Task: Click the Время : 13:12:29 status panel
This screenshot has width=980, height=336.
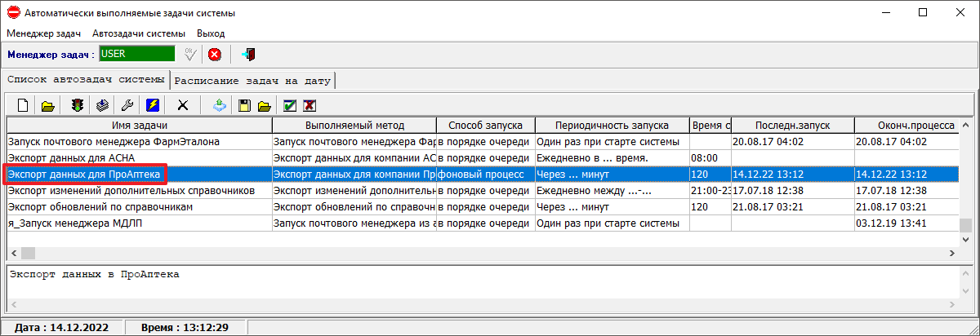Action: click(x=185, y=327)
